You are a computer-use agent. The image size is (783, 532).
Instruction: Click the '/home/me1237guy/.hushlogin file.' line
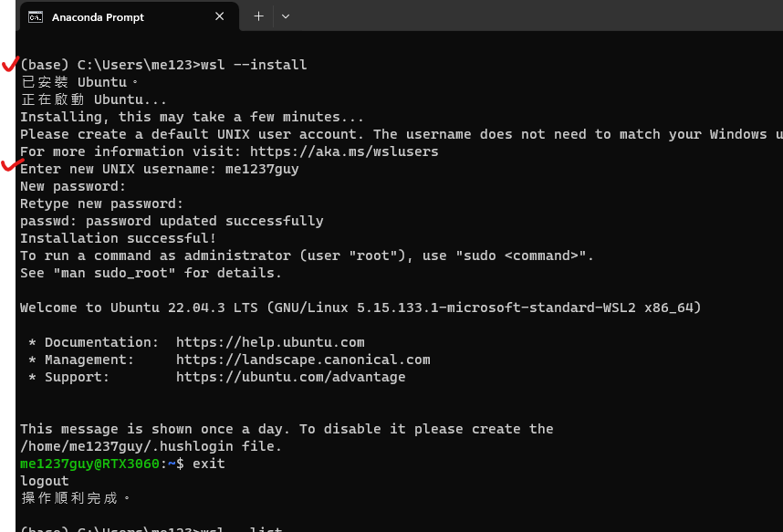pos(151,446)
